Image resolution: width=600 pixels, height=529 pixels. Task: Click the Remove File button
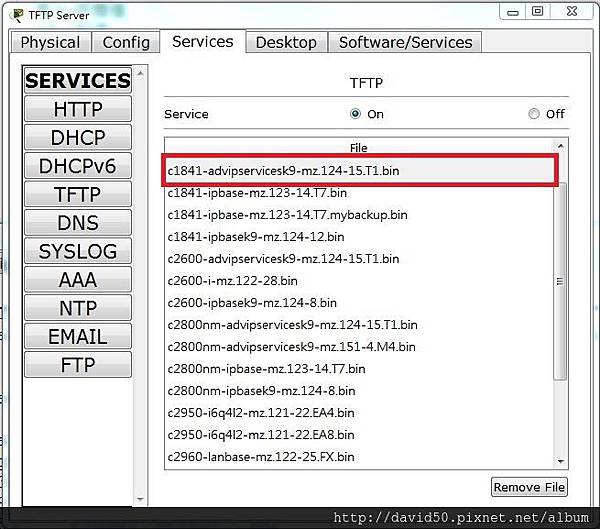tap(529, 487)
